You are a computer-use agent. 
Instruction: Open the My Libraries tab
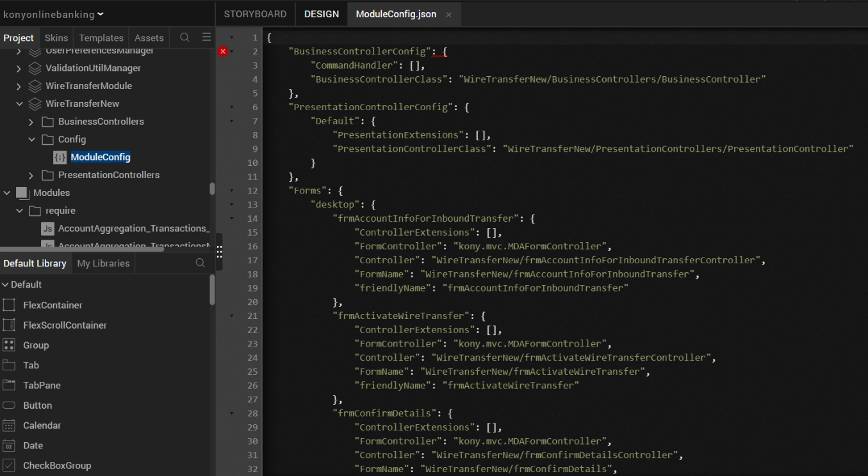click(x=103, y=263)
